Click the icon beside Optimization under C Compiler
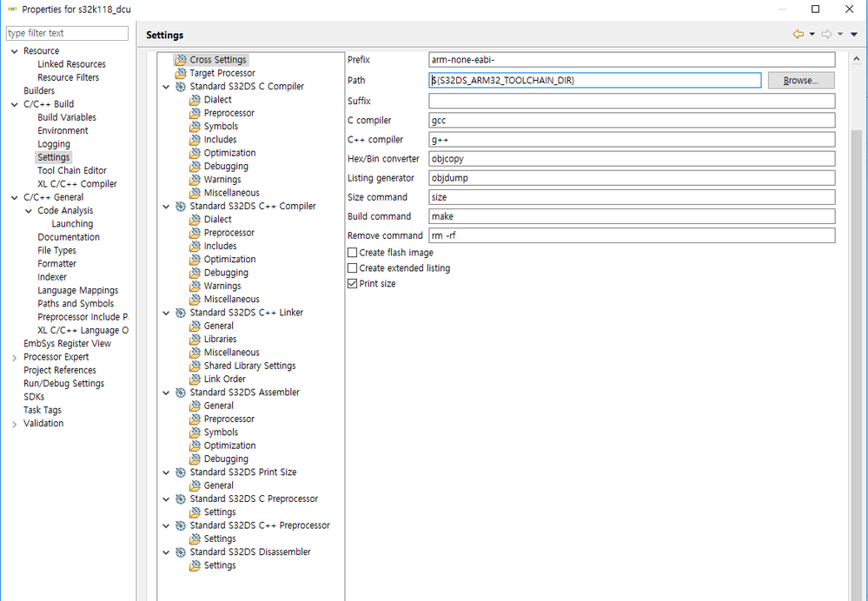 click(x=195, y=153)
